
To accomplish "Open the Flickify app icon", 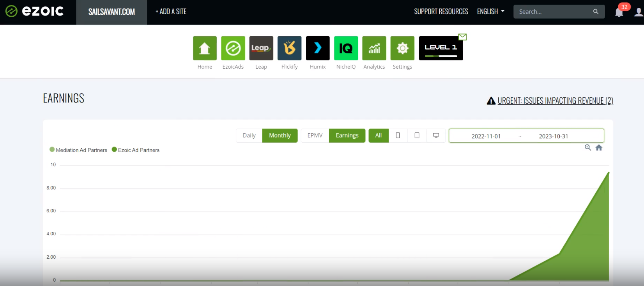I will click(x=289, y=48).
